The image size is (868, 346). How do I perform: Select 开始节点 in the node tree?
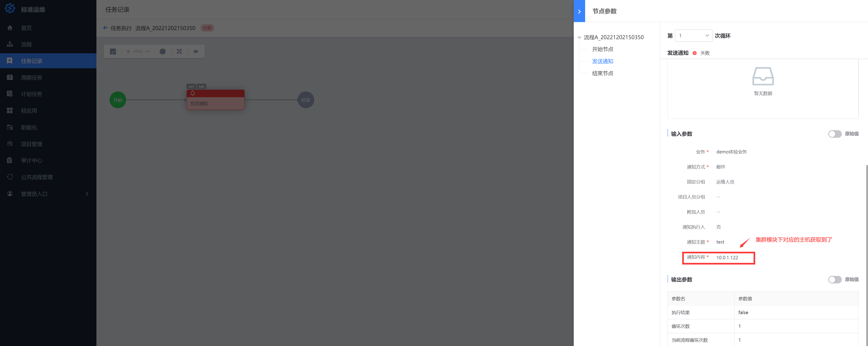[x=602, y=49]
